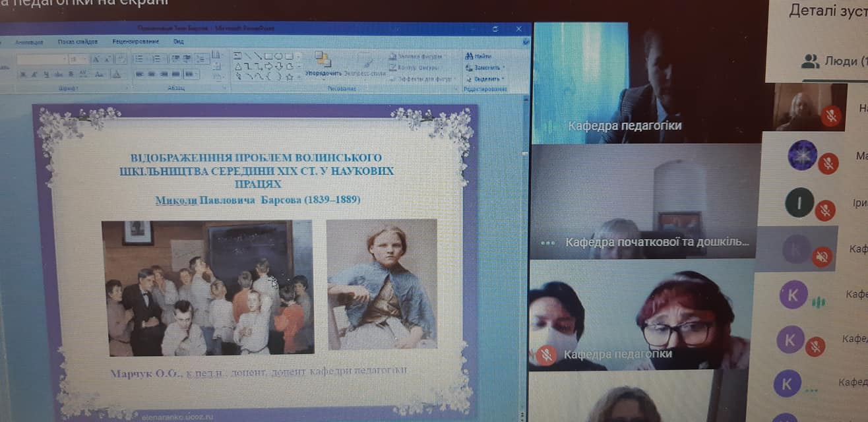868x422 pixels.
Task: Click three-dots on 'Кафедра початкової' tile
Action: 547,243
